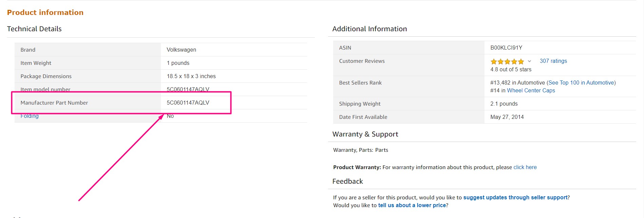Select the ASIN value B00KLCI91Y
The width and height of the screenshot is (644, 218).
point(506,48)
